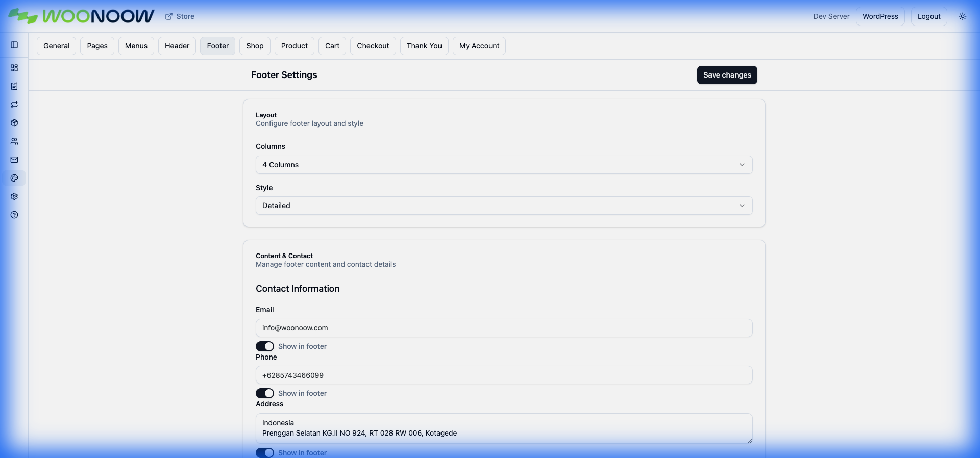This screenshot has width=980, height=458.
Task: Switch theme using the sun icon
Action: point(962,16)
